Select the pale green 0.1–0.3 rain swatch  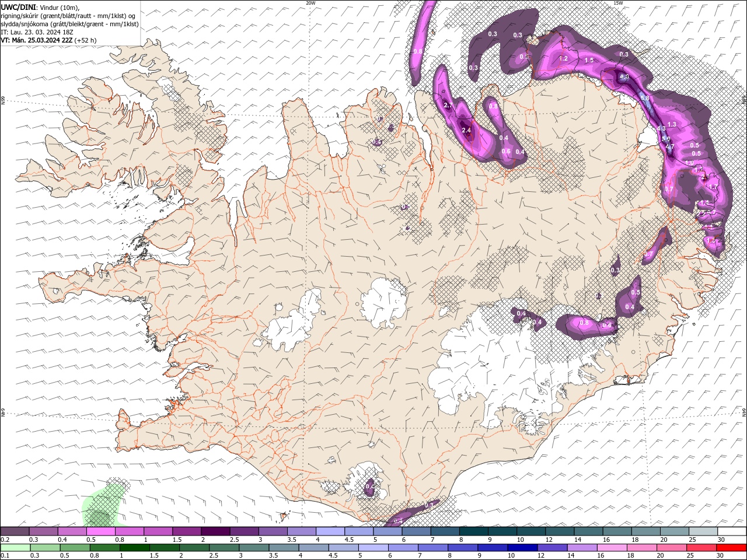click(15, 548)
